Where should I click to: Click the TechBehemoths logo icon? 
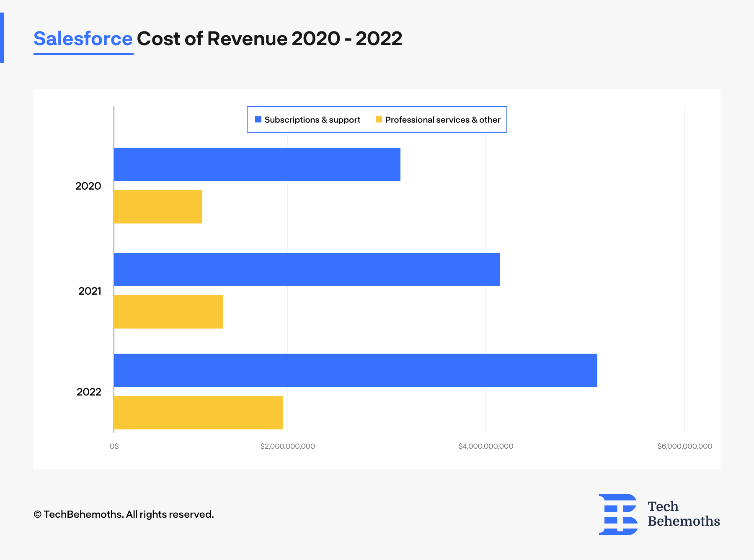[x=618, y=514]
